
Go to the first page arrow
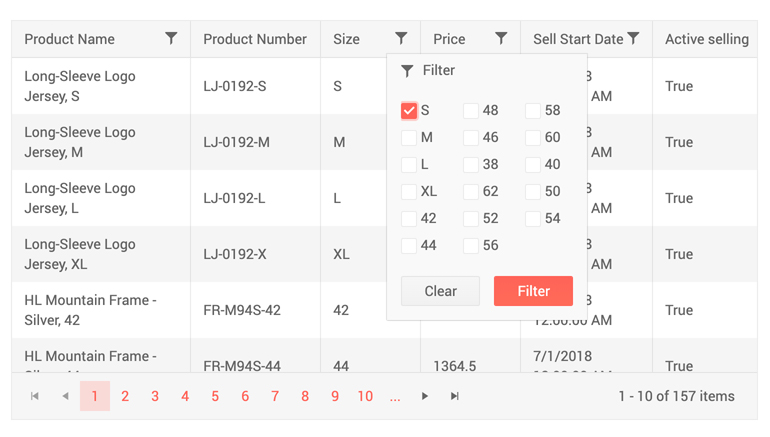(x=34, y=396)
